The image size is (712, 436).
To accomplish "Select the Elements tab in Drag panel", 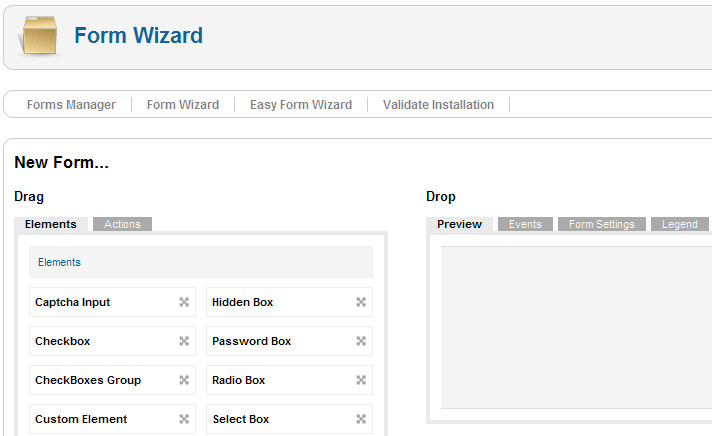I will [51, 224].
